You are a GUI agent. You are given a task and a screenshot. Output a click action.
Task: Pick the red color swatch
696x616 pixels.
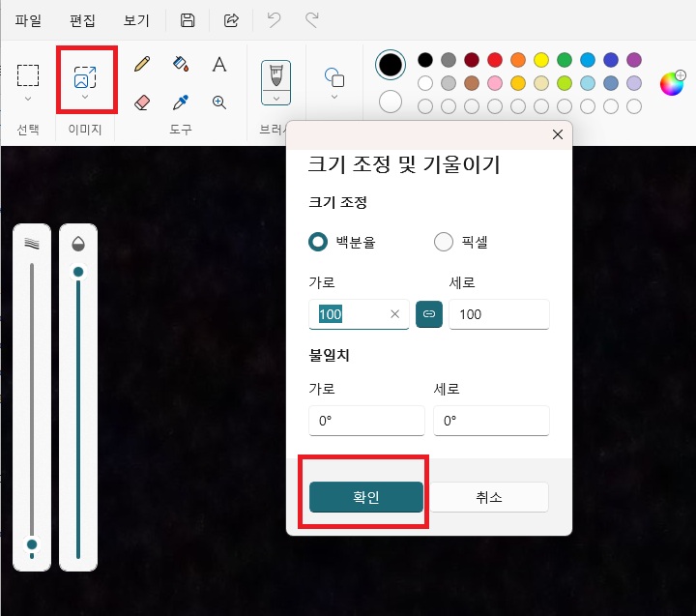(x=495, y=60)
